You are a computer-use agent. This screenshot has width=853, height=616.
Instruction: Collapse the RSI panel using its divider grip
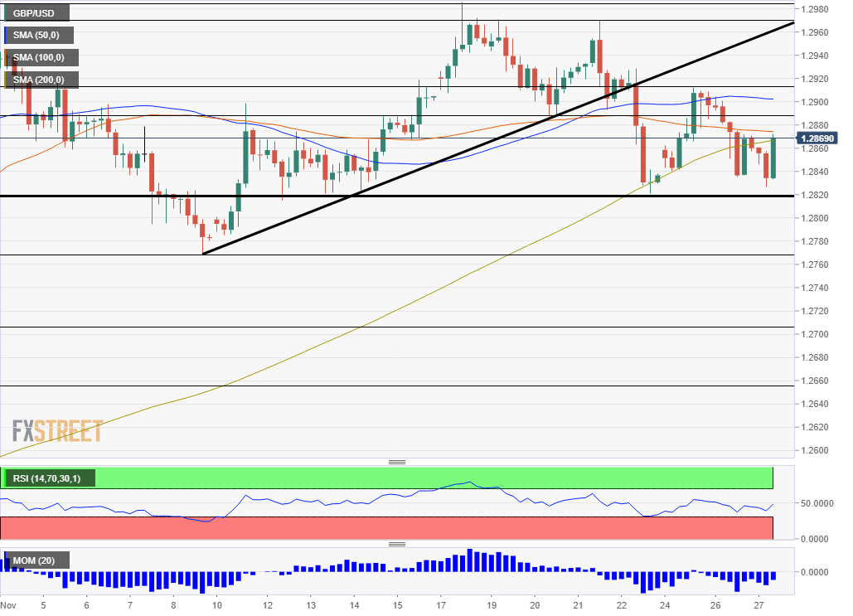pos(398,461)
